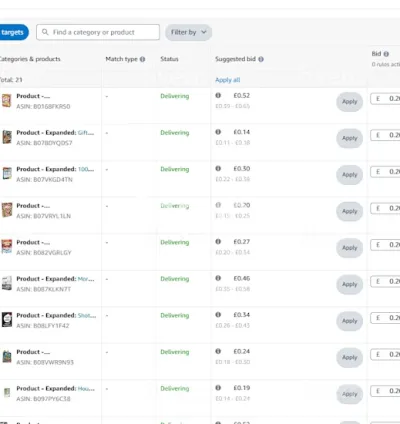Open the 'Gift...' expanded product link

pos(86,133)
